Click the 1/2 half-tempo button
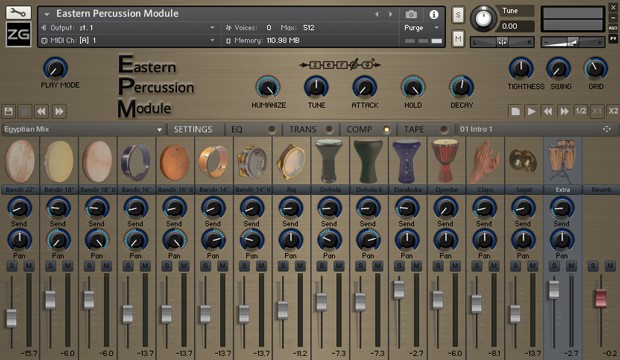Screen dimensions: 620x360 click(580, 111)
